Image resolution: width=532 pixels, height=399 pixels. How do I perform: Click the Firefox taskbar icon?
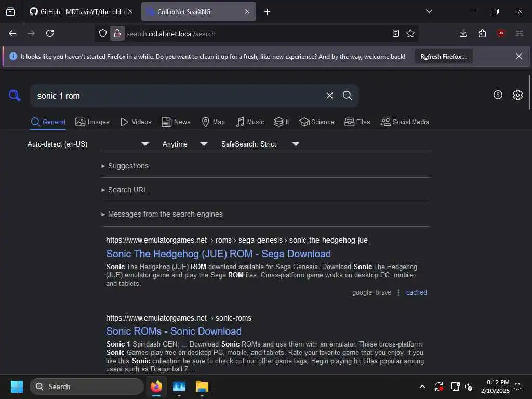tap(156, 387)
